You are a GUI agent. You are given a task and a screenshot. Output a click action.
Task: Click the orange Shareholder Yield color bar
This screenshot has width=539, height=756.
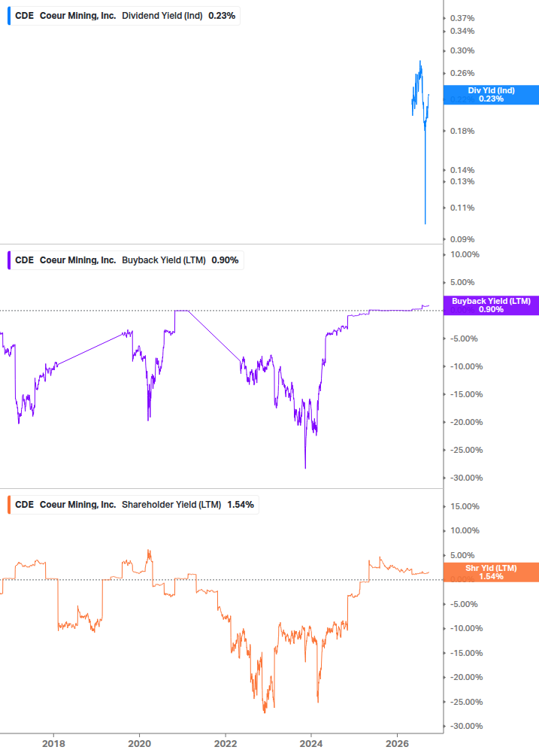(9, 504)
